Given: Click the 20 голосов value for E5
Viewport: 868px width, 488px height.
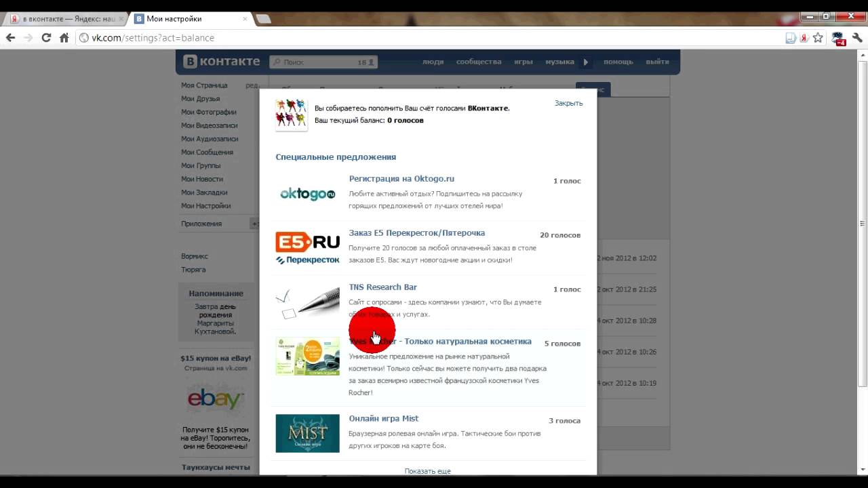Looking at the screenshot, I should tap(560, 235).
